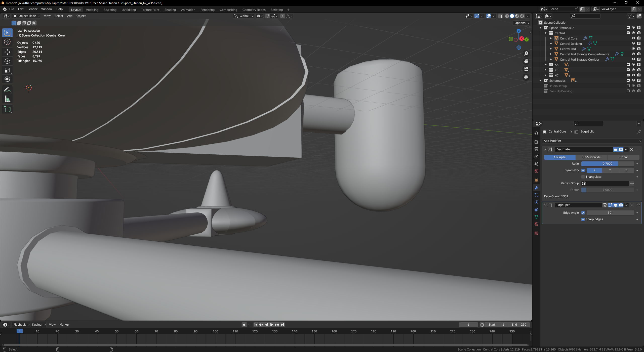Viewport: 644px width, 352px height.
Task: Exclude Schematics collection via checkbox
Action: pos(628,80)
